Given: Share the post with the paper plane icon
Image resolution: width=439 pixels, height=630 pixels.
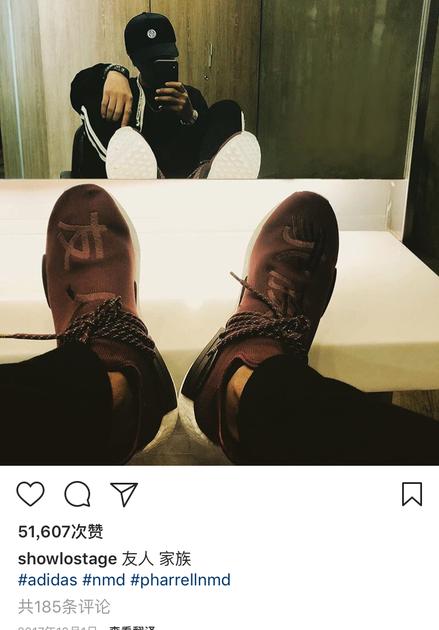Looking at the screenshot, I should point(124,494).
